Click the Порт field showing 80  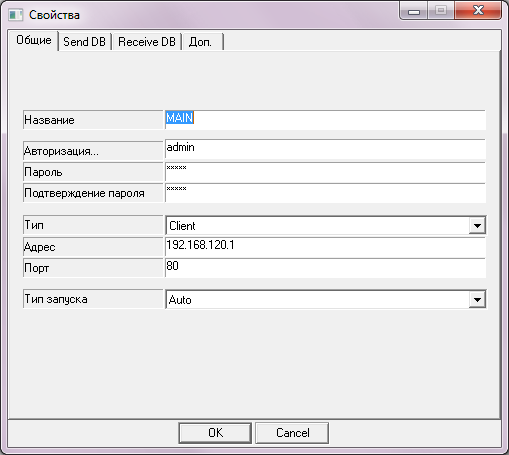click(325, 267)
